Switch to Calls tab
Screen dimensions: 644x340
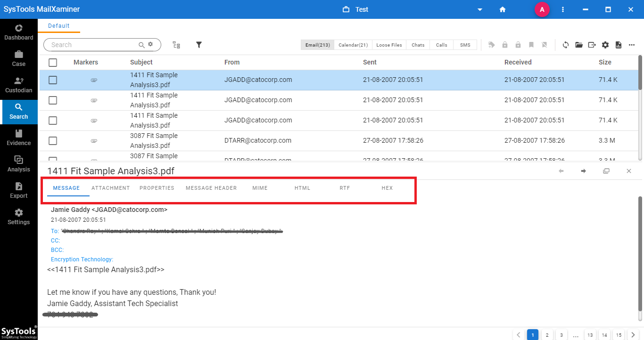(x=441, y=45)
